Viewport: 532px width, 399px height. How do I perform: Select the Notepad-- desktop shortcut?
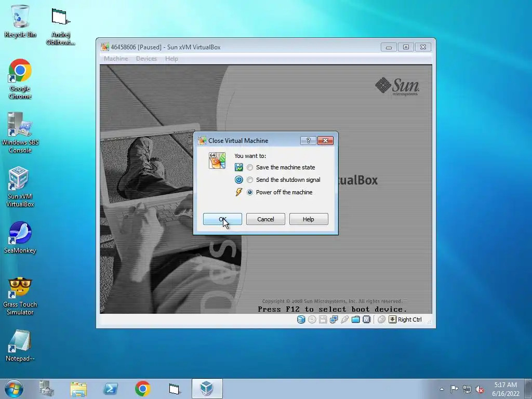(20, 345)
